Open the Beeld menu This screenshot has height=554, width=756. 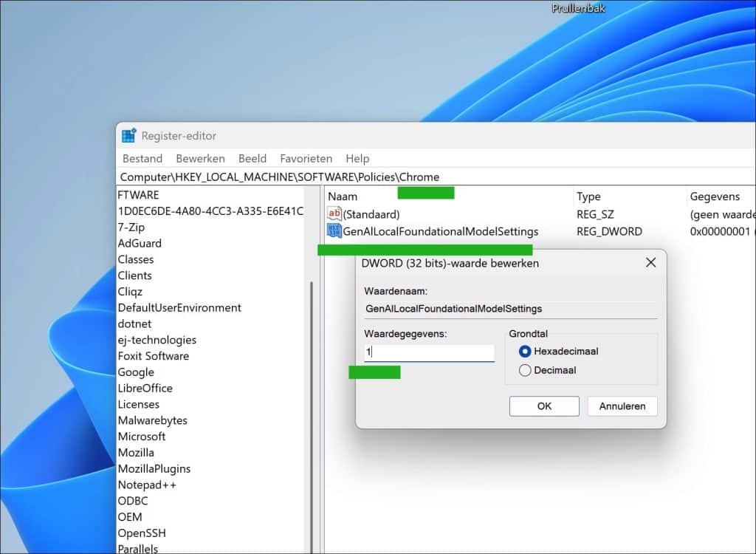pos(252,158)
